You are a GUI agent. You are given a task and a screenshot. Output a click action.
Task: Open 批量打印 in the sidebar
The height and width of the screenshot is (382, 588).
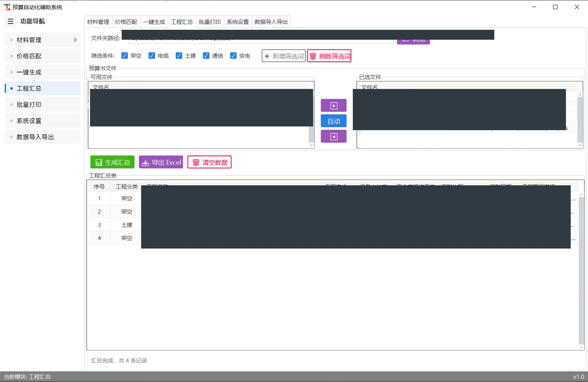(43, 104)
